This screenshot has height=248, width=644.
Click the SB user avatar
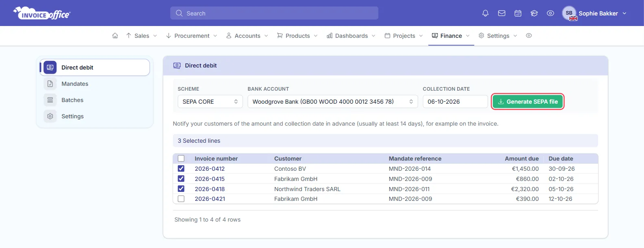(569, 13)
